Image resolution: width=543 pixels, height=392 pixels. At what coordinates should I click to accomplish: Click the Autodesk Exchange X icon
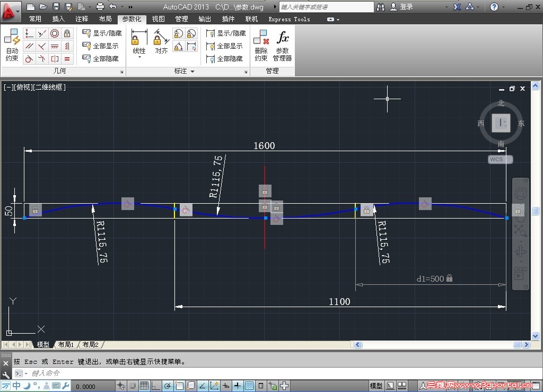click(x=457, y=7)
